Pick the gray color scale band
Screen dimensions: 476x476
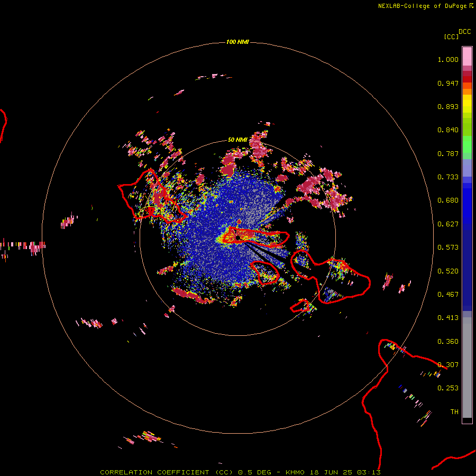(467, 368)
